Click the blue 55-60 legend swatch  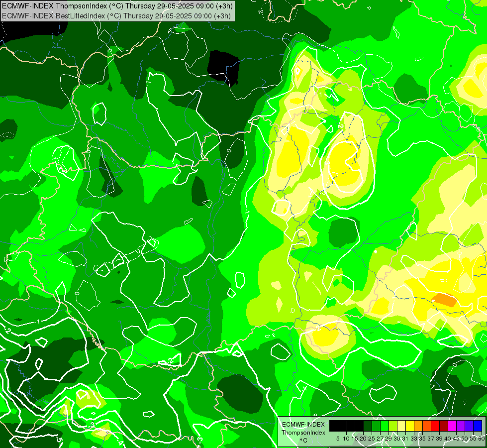click(x=477, y=426)
